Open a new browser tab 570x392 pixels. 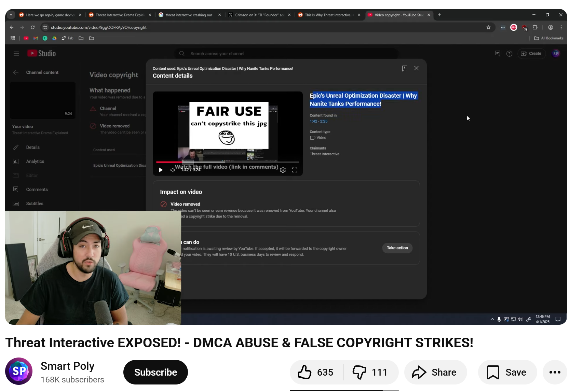(x=439, y=15)
